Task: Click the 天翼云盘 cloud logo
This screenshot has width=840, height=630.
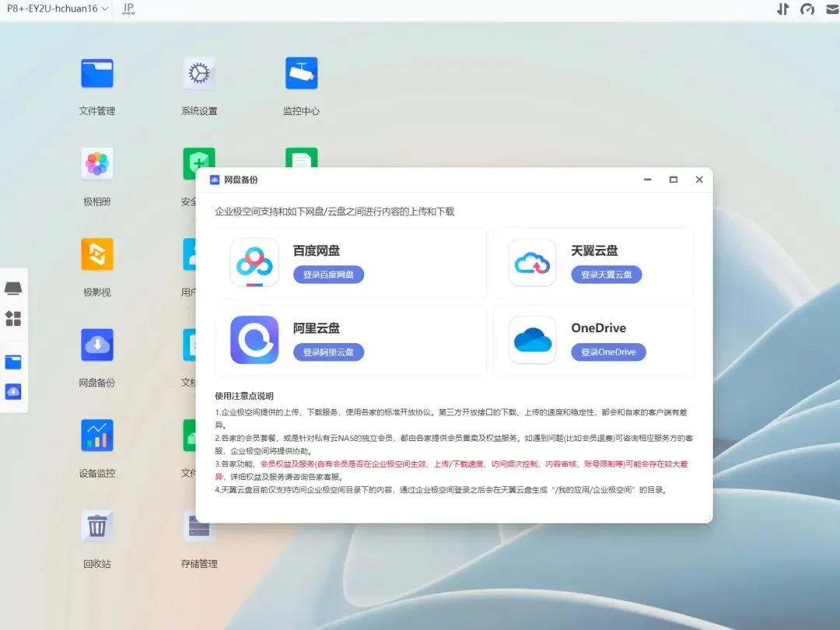Action: pyautogui.click(x=532, y=263)
